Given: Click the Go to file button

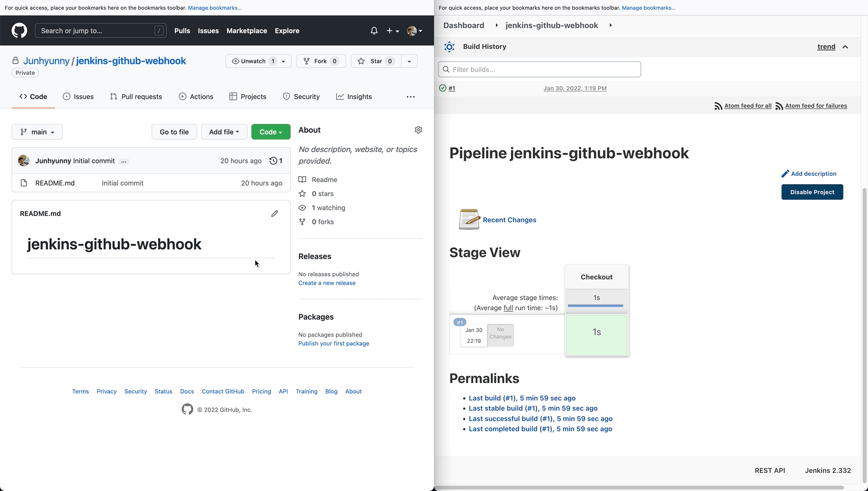Looking at the screenshot, I should (174, 132).
